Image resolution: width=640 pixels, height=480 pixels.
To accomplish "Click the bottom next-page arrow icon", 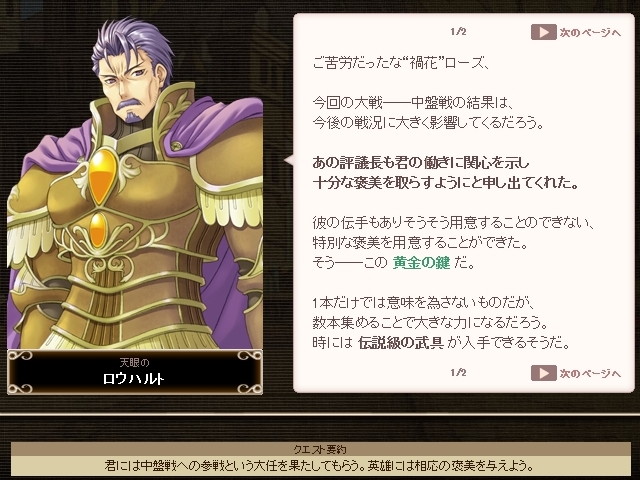I will tap(544, 373).
